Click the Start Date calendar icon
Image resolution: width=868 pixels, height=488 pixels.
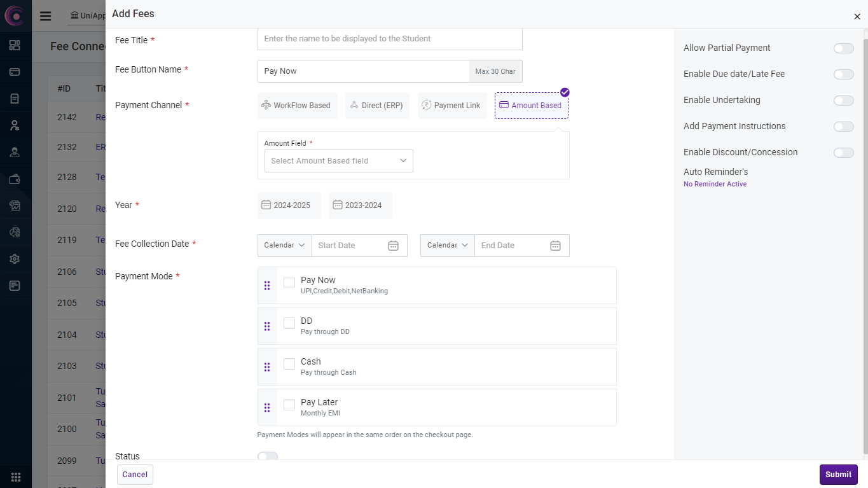pyautogui.click(x=393, y=246)
